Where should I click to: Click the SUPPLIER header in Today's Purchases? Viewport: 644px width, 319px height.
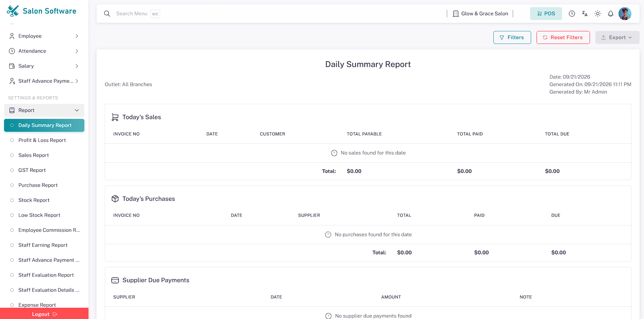pyautogui.click(x=309, y=216)
